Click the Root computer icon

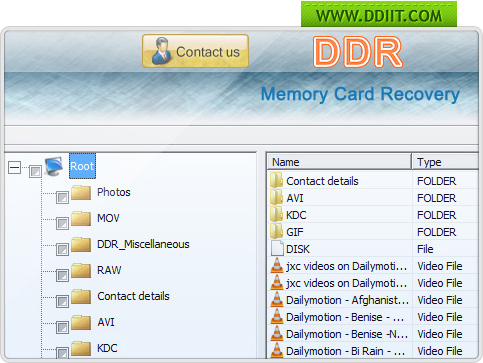[54, 166]
